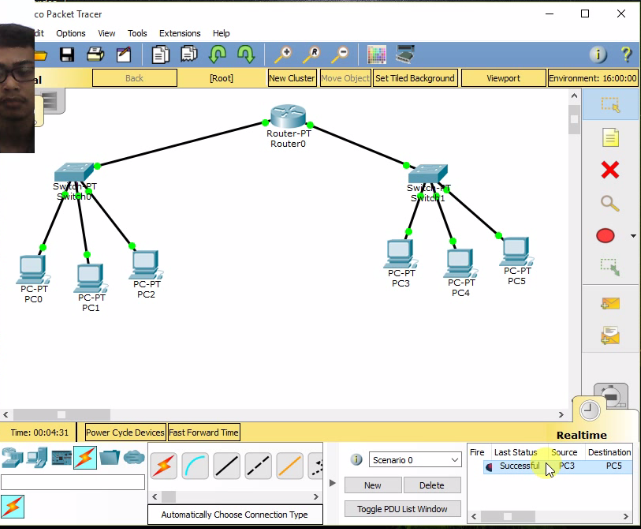The height and width of the screenshot is (529, 641).
Task: Choose the orange Fiber cable
Action: [289, 466]
